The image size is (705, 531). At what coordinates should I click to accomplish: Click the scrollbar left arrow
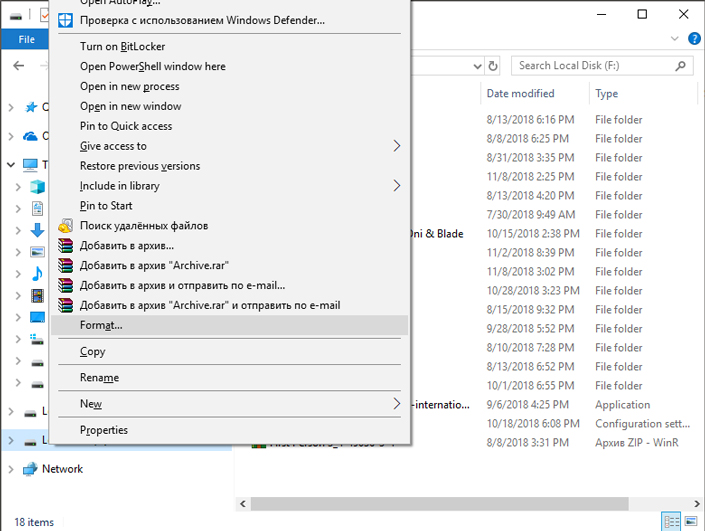(x=243, y=504)
